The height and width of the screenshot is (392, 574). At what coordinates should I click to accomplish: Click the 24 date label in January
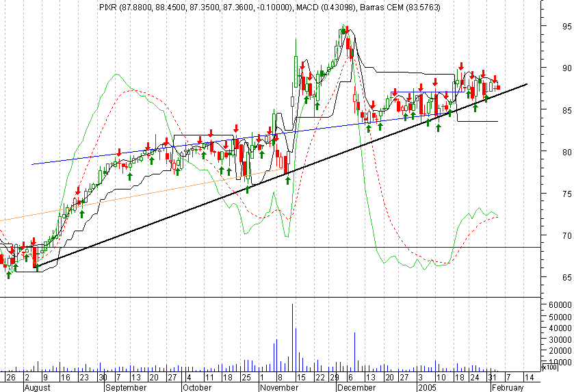pyautogui.click(x=474, y=378)
